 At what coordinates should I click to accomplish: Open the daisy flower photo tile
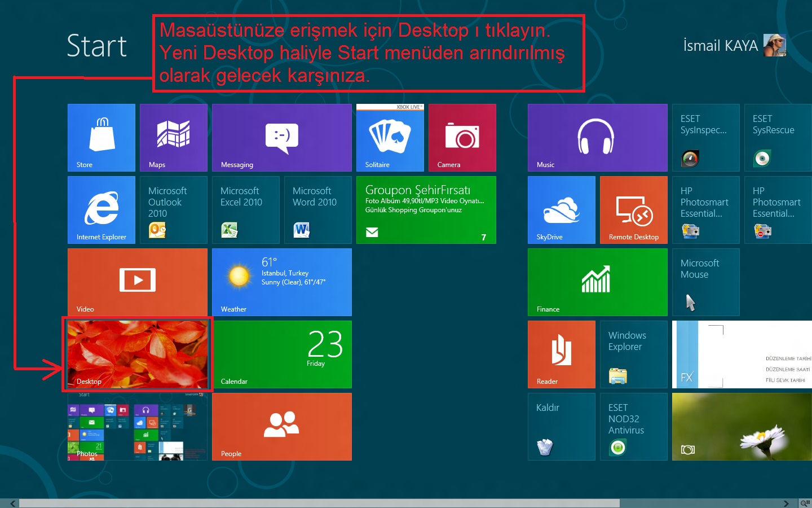(x=742, y=427)
